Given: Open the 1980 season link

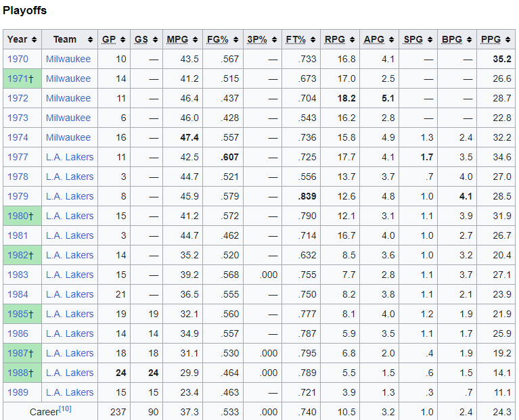Looking at the screenshot, I should click(x=18, y=216).
